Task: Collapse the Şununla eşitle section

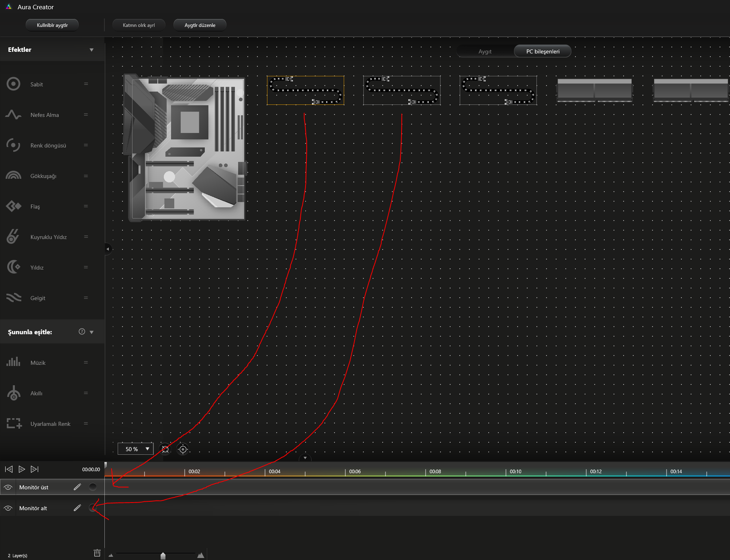Action: (x=92, y=332)
